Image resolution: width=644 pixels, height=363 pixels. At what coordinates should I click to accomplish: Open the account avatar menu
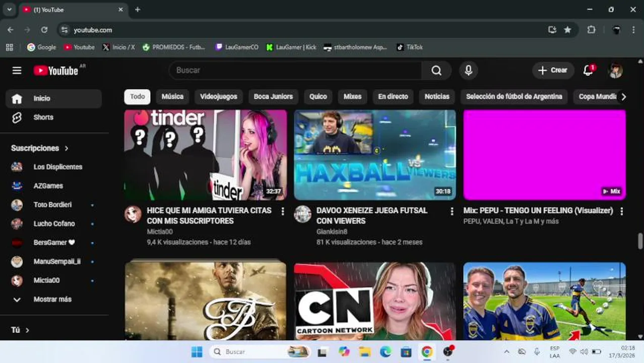pos(615,71)
